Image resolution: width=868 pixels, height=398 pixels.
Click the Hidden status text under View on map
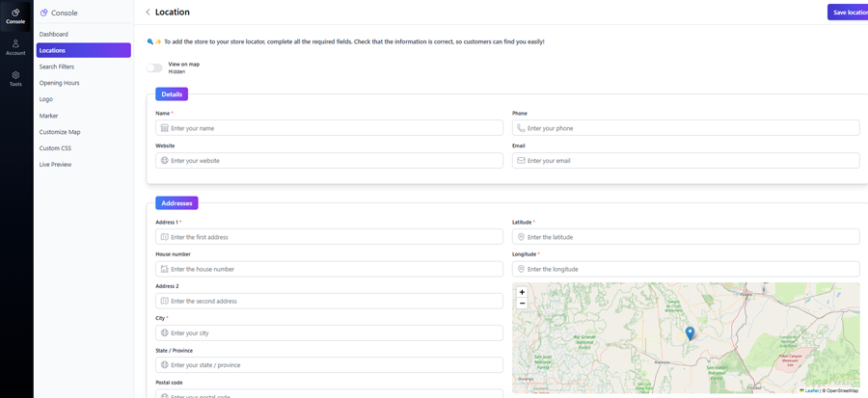[x=176, y=72]
